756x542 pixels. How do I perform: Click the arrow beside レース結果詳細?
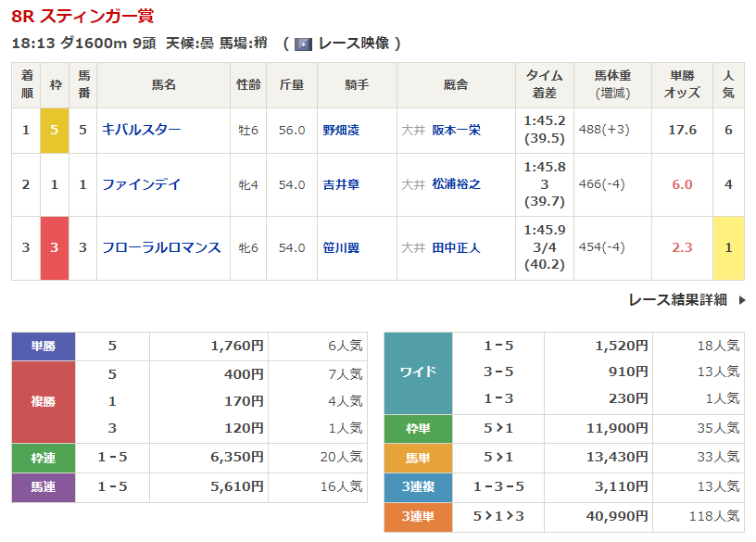click(x=741, y=300)
